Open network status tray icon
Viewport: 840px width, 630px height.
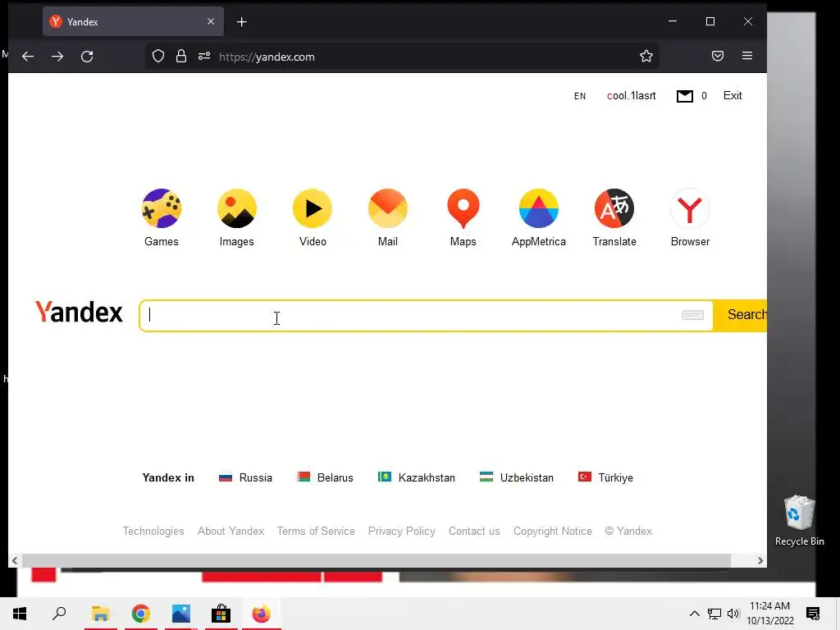(714, 614)
